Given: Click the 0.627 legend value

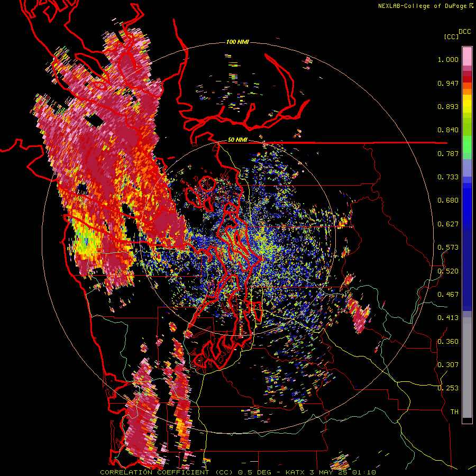Looking at the screenshot, I should pyautogui.click(x=448, y=224).
